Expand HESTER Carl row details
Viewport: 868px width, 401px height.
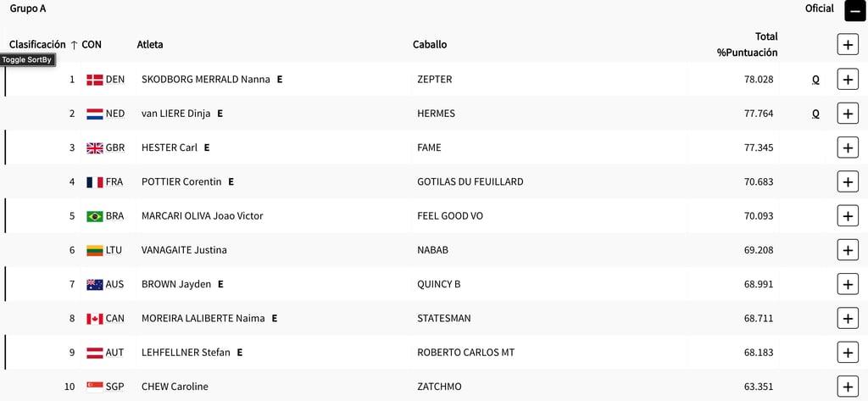coord(848,147)
